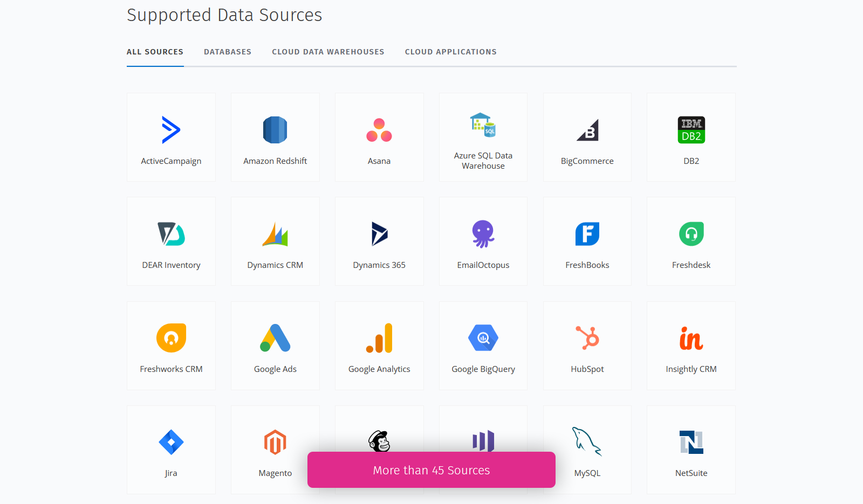Viewport: 863px width, 504px height.
Task: Open the IBM DB2 icon
Action: tap(691, 130)
